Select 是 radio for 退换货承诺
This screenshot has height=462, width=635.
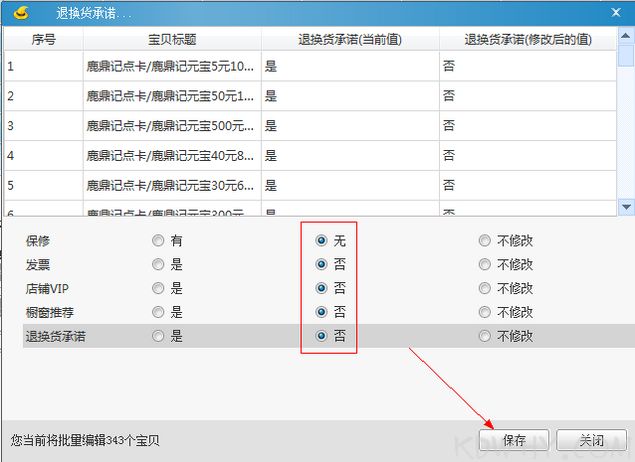point(158,337)
